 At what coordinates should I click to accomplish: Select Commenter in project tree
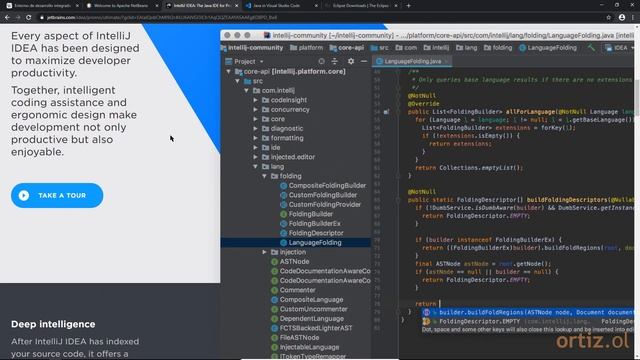[x=293, y=290]
